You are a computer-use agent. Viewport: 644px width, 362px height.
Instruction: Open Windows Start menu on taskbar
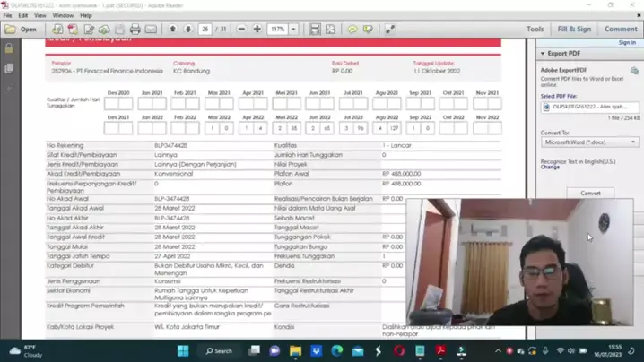pos(183,350)
